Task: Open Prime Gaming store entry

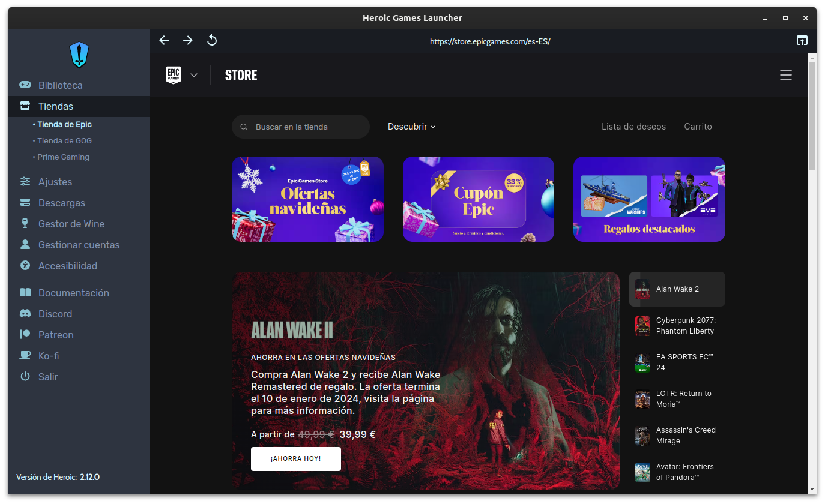Action: pyautogui.click(x=63, y=157)
